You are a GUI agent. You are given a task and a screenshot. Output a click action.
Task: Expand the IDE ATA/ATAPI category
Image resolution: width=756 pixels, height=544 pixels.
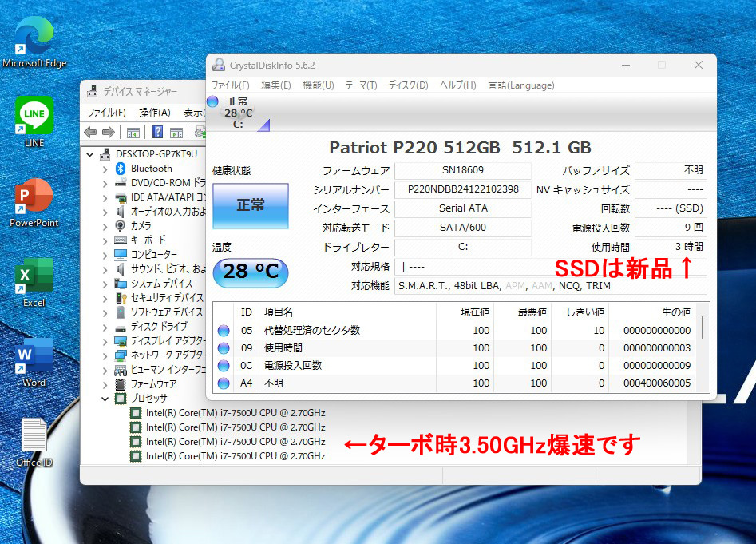(105, 197)
